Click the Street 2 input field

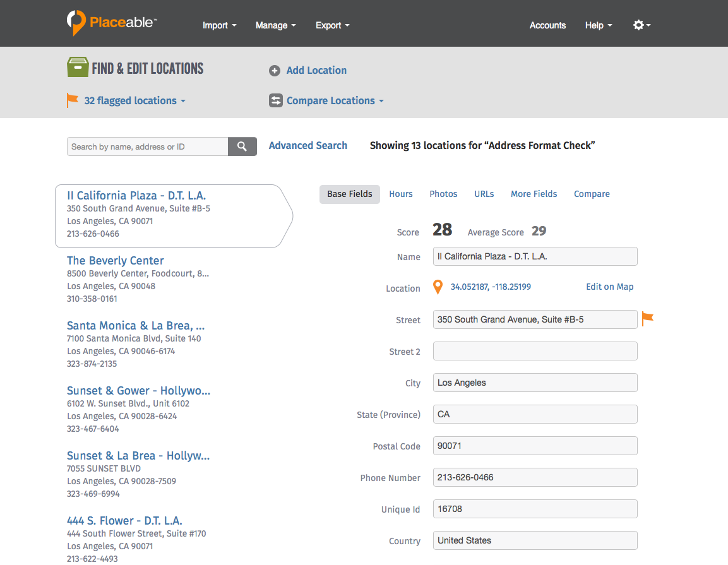[535, 351]
